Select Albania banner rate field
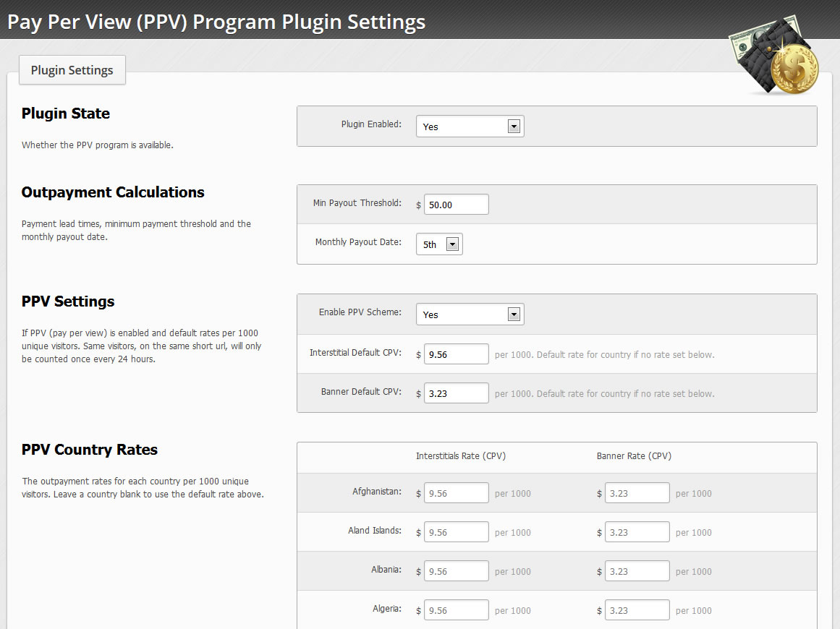The width and height of the screenshot is (840, 629). [637, 571]
